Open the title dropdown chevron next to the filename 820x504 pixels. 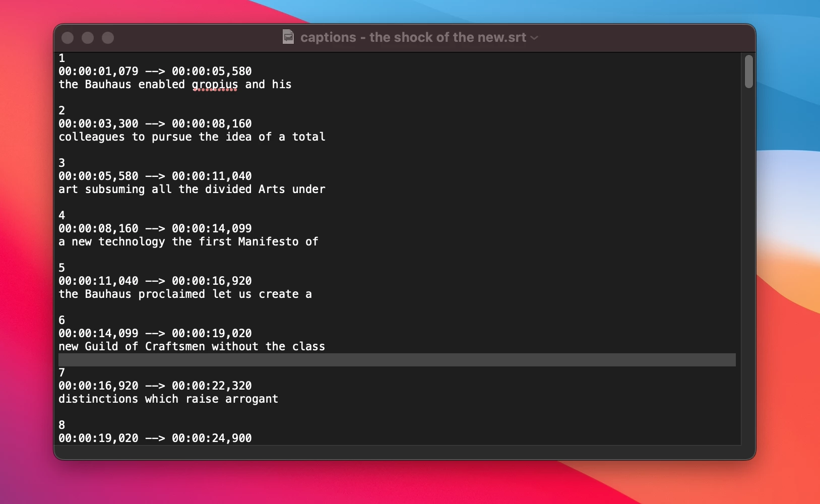[534, 38]
